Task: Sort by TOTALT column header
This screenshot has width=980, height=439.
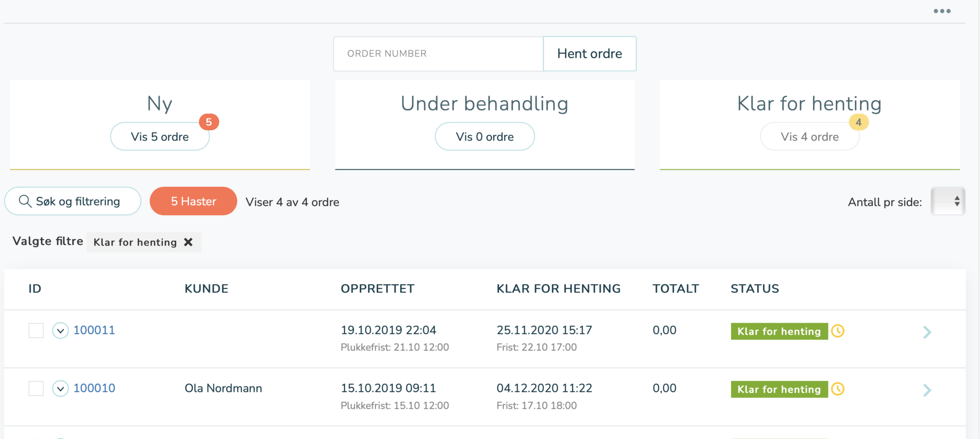Action: (x=675, y=289)
